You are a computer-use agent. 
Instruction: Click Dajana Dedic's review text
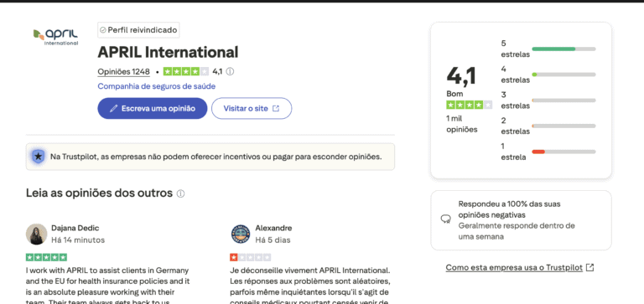(107, 285)
